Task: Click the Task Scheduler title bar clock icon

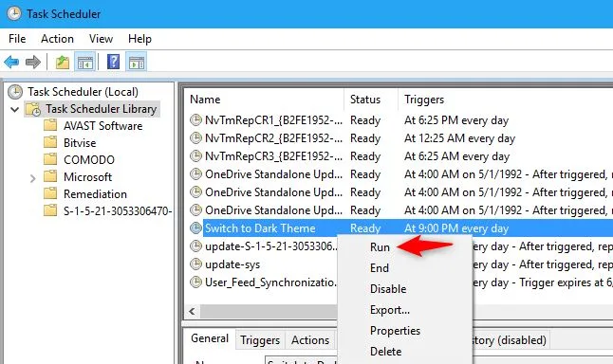Action: click(x=14, y=13)
